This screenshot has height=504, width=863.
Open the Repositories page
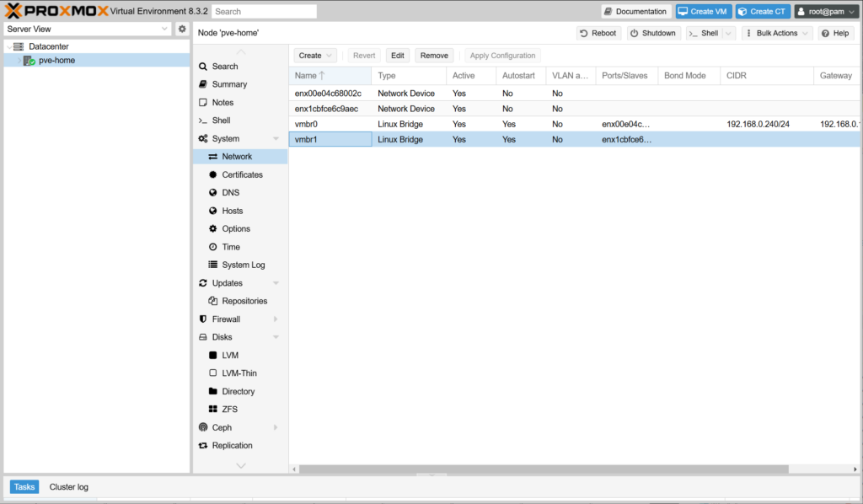pyautogui.click(x=244, y=301)
